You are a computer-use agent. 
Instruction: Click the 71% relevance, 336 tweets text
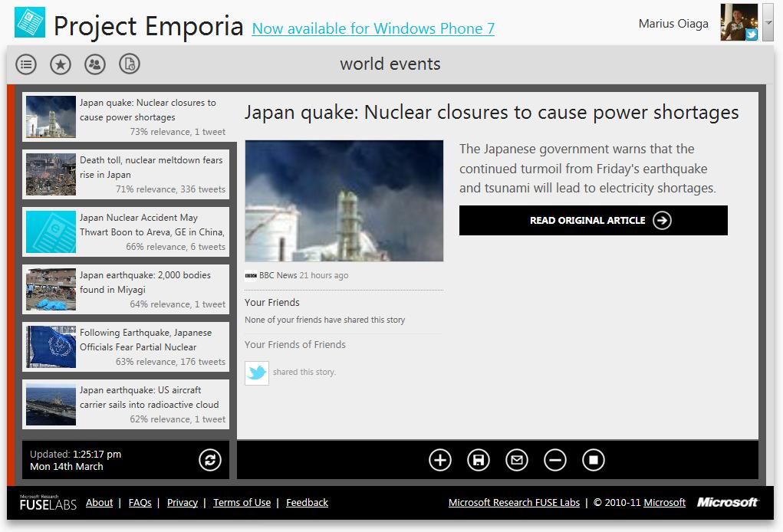coord(170,189)
